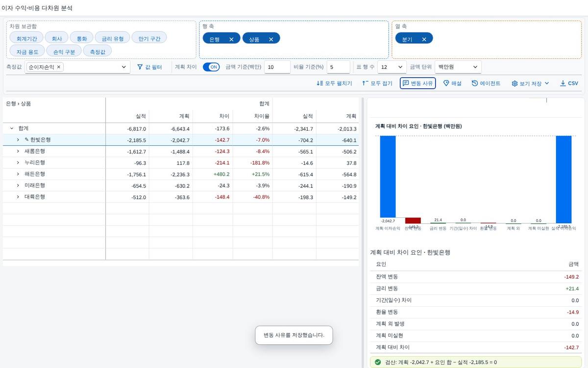Click the 은행 › 상품 header

click(x=18, y=104)
